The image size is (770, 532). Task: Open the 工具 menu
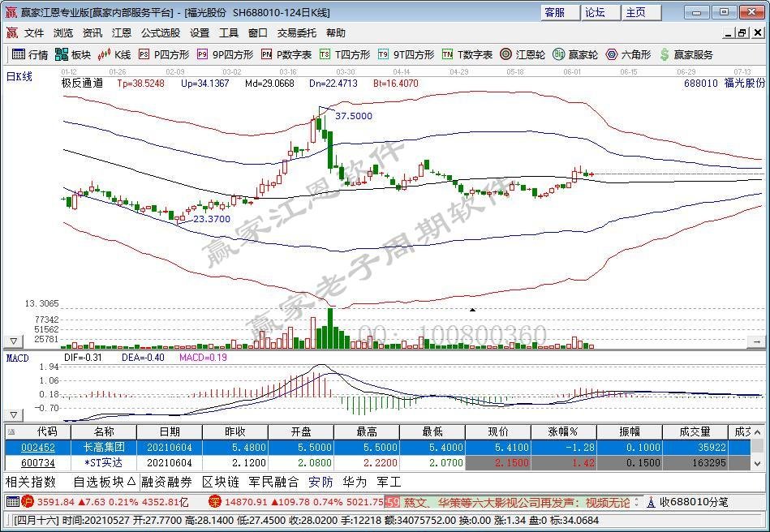click(x=228, y=33)
